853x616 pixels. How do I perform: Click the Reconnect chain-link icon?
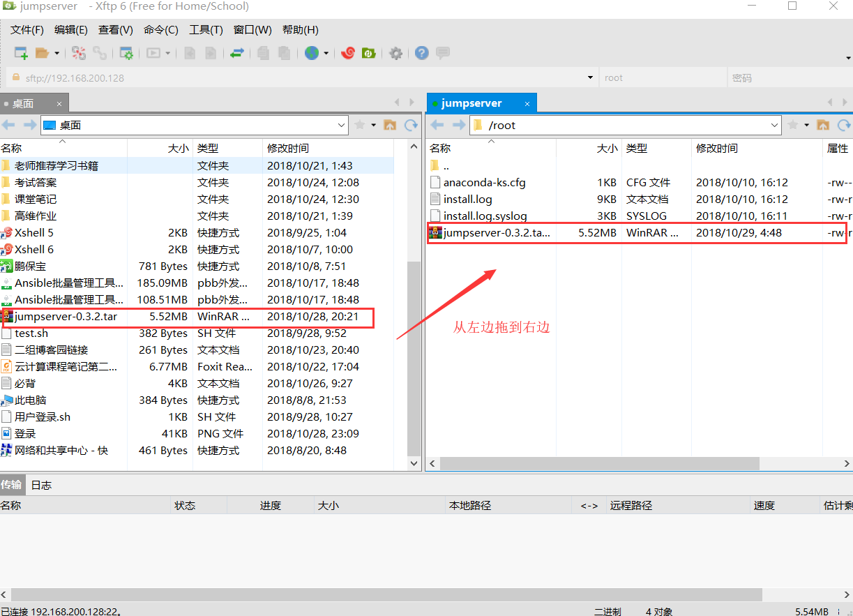pyautogui.click(x=100, y=53)
